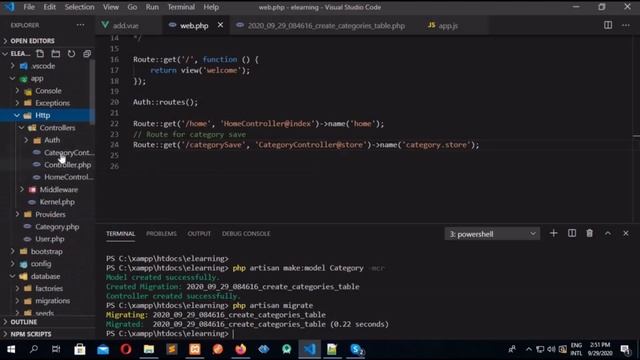640x360 pixels.
Task: Click the Explorer sidebar scrollbar
Action: point(93,92)
